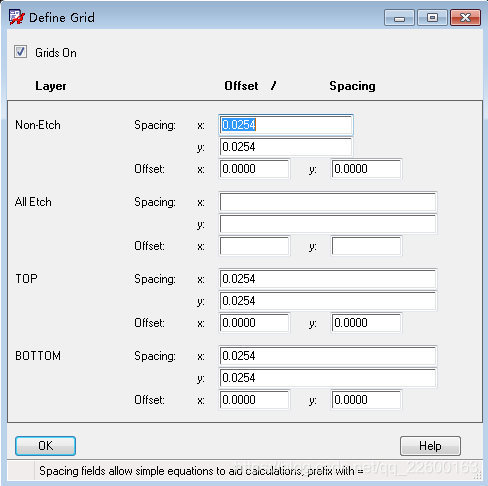The height and width of the screenshot is (486, 488).
Task: Minimize the Define Grid window
Action: coord(399,18)
